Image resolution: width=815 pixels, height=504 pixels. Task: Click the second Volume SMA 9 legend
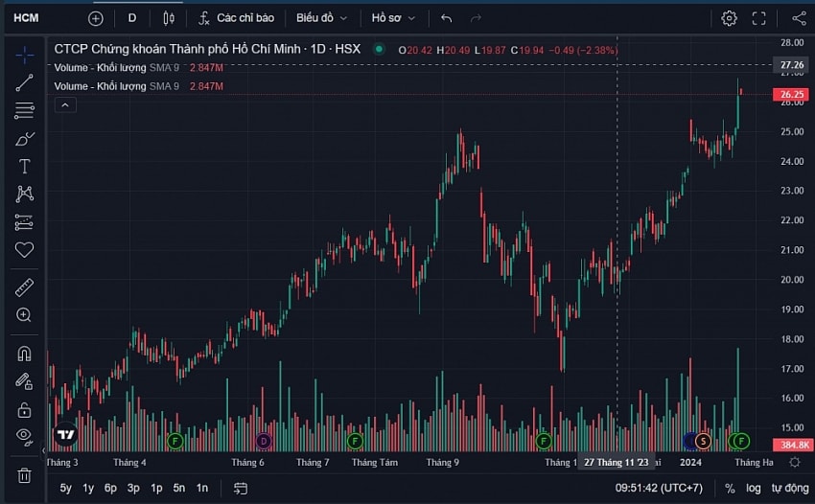click(x=138, y=86)
